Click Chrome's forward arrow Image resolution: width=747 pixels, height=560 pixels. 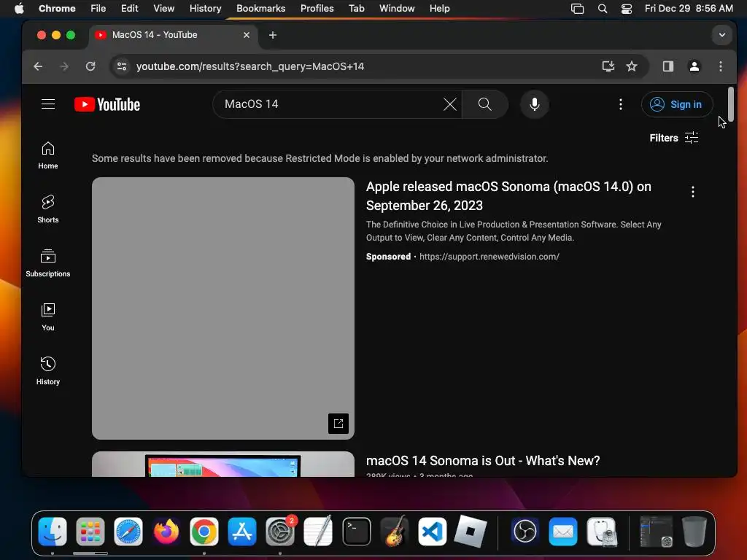tap(64, 66)
